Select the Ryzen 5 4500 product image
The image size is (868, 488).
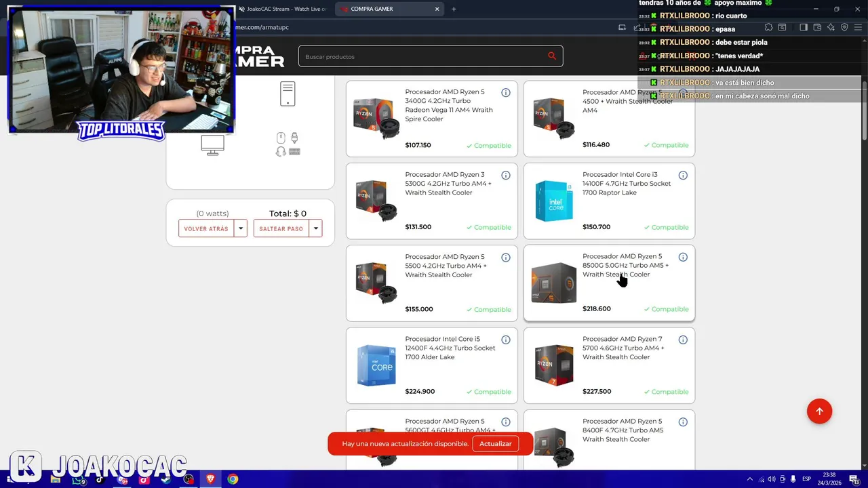click(x=553, y=118)
